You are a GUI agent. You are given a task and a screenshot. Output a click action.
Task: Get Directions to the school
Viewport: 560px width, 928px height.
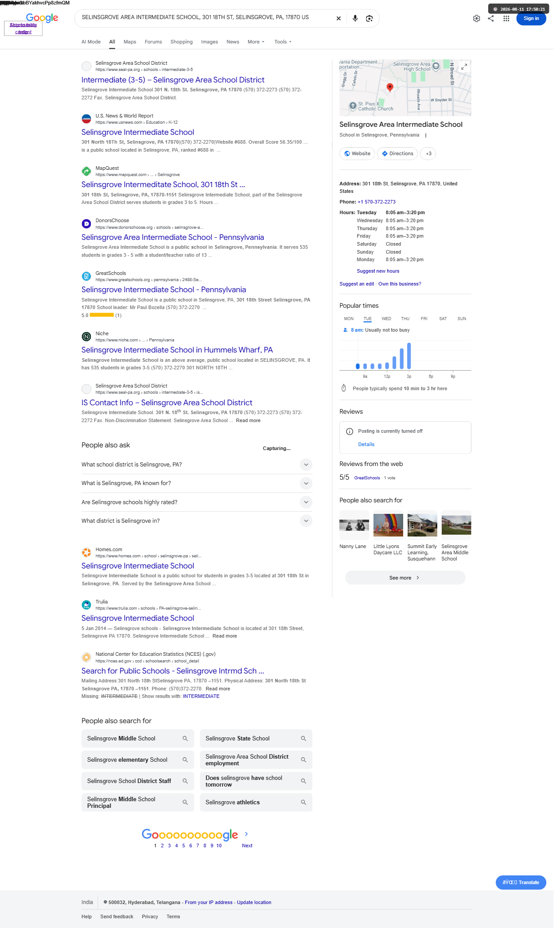coord(397,153)
